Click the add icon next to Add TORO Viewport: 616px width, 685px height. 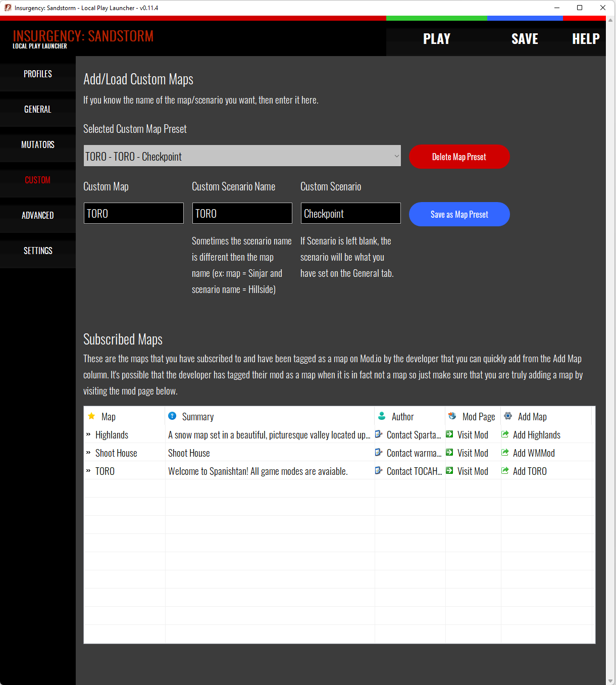(505, 471)
